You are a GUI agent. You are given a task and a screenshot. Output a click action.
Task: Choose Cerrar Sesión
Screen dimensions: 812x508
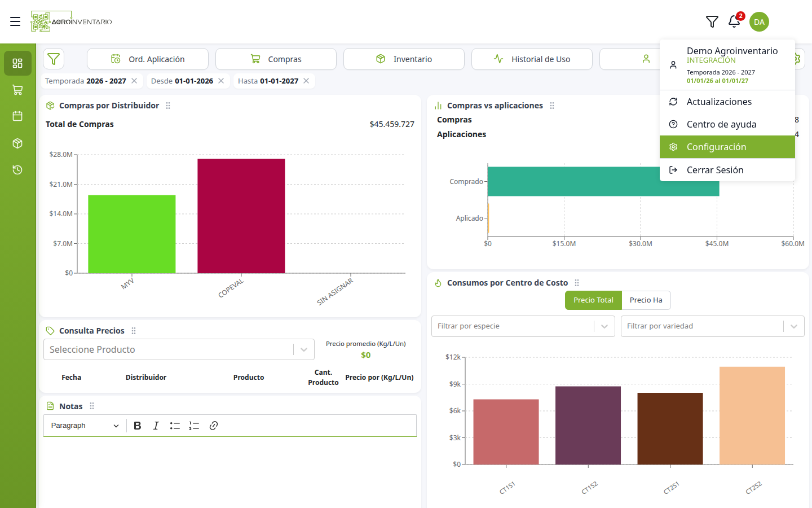(x=727, y=170)
